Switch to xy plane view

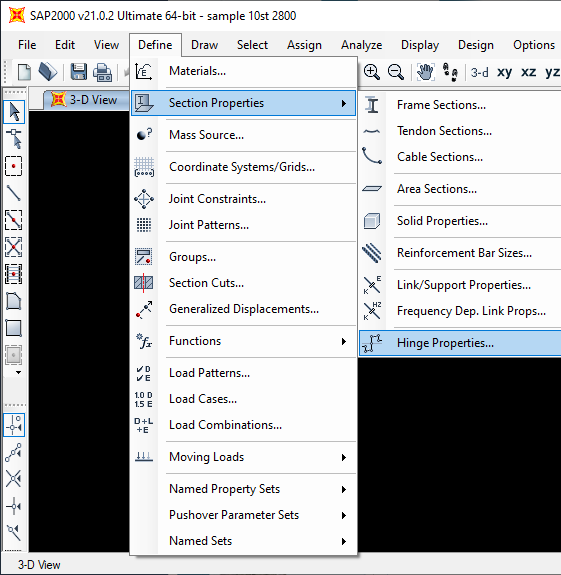click(x=505, y=72)
